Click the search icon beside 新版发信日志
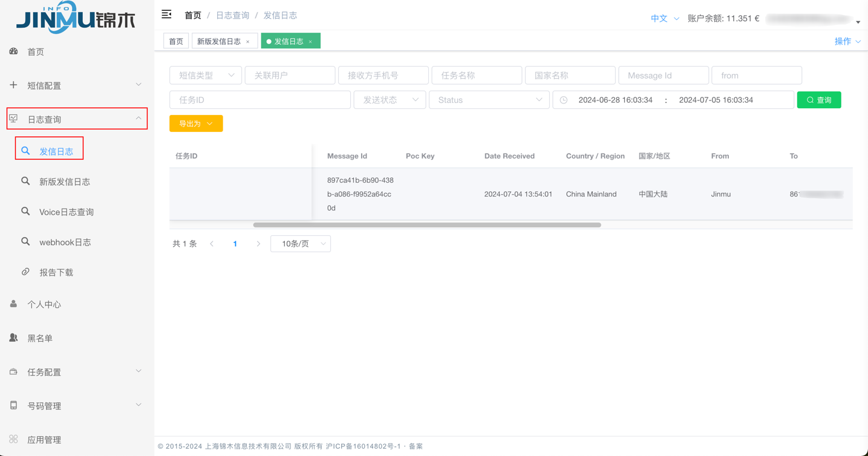Viewport: 868px width, 456px height. [x=25, y=181]
